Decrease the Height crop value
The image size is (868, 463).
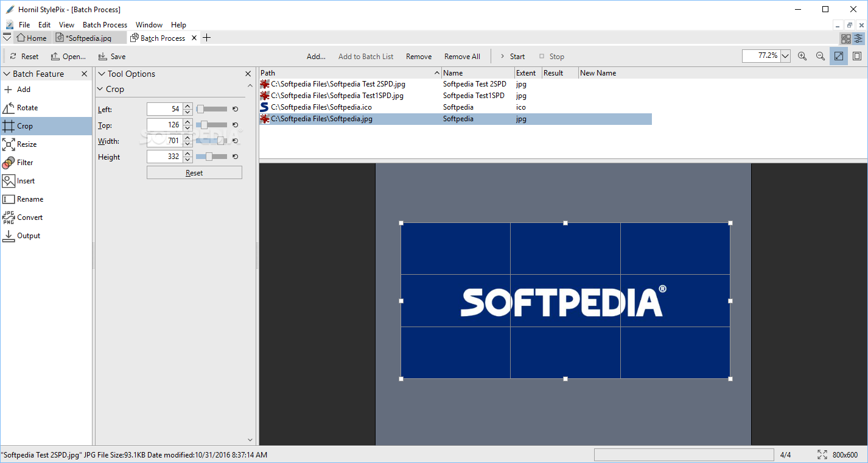[x=187, y=160]
